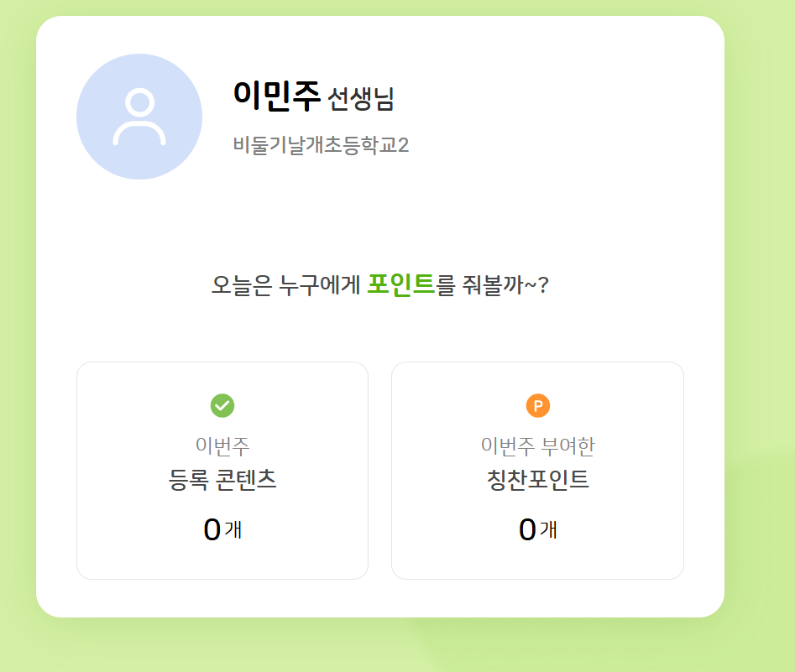Screen dimensions: 795x672
Task: Open the 등록 콘텐츠 heading
Action: point(222,480)
